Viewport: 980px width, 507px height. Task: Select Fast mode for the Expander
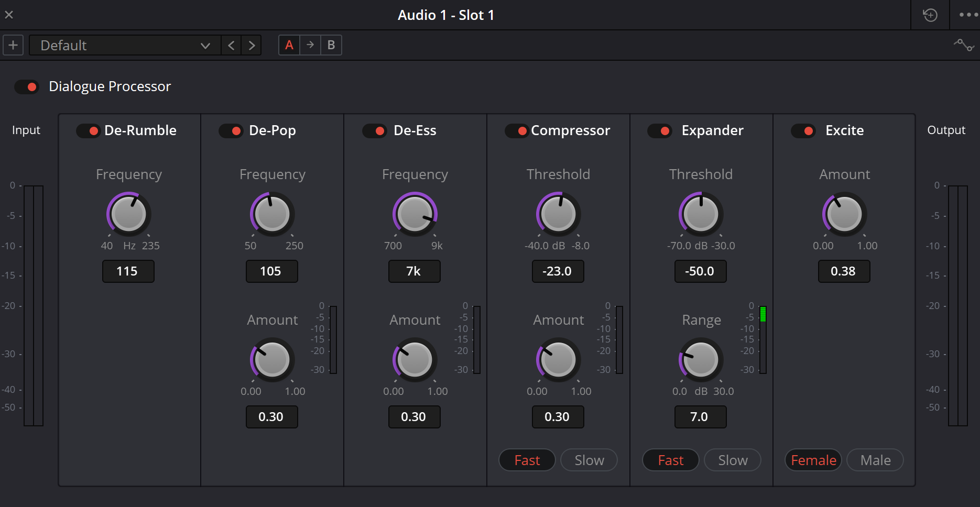pyautogui.click(x=671, y=460)
